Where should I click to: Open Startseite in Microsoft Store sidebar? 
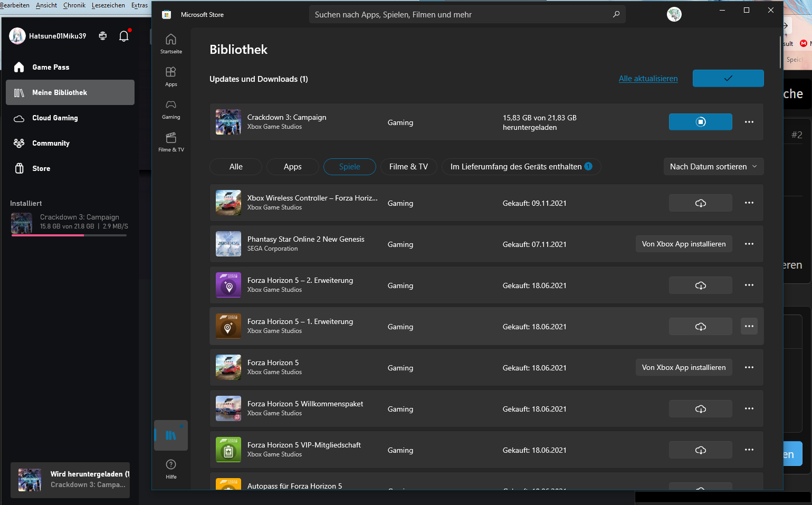pos(171,44)
